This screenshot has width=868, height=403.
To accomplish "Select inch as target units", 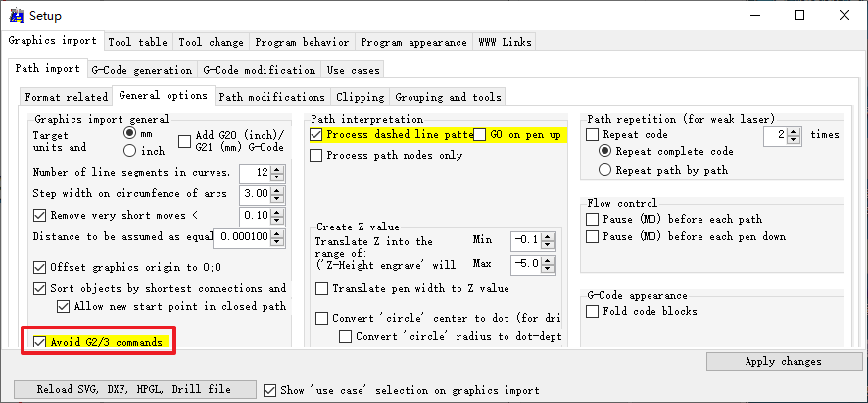I will pyautogui.click(x=130, y=151).
